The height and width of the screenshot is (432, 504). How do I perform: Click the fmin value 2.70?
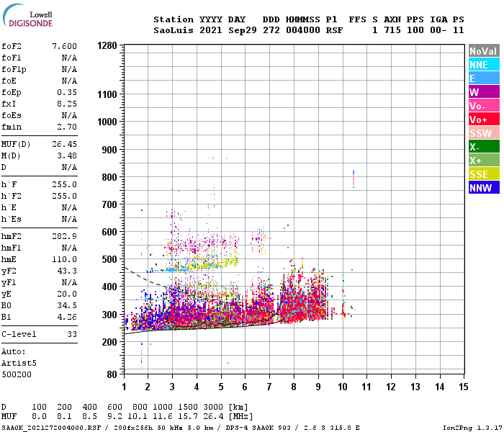click(67, 127)
